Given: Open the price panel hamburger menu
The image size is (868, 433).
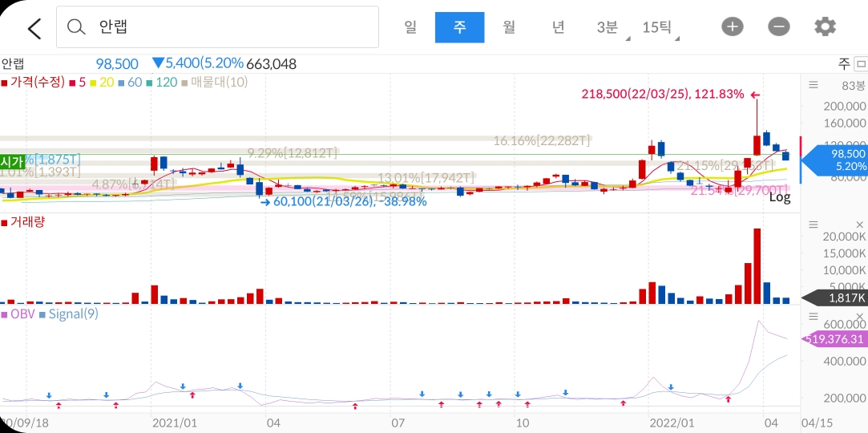Looking at the screenshot, I should 813,85.
